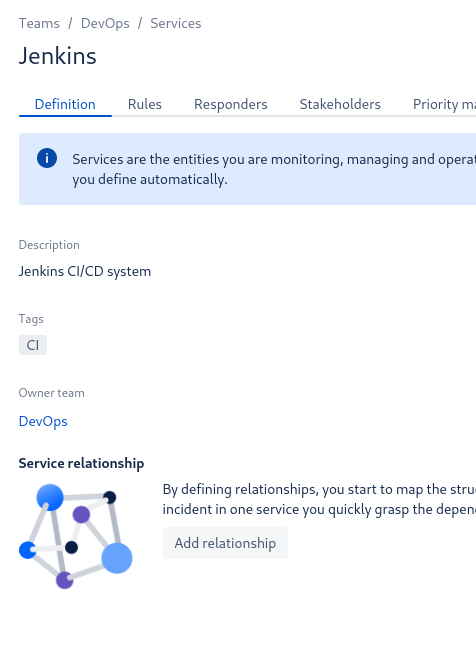Click the Tags field label
The height and width of the screenshot is (647, 476).
(x=31, y=319)
